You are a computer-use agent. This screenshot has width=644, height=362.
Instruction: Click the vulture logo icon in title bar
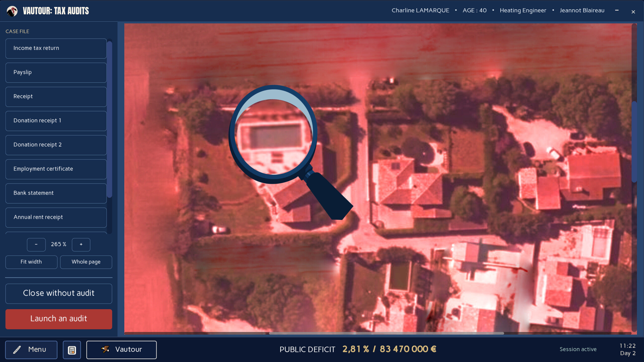point(12,11)
